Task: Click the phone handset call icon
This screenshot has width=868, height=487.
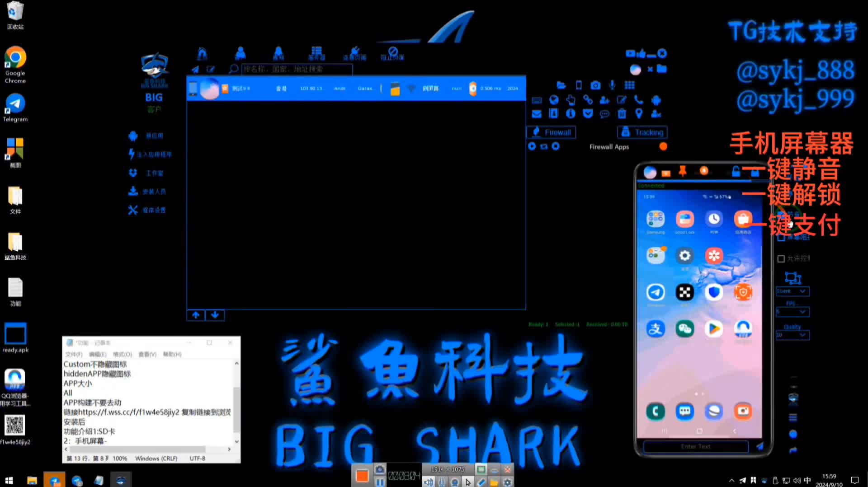Action: (638, 100)
